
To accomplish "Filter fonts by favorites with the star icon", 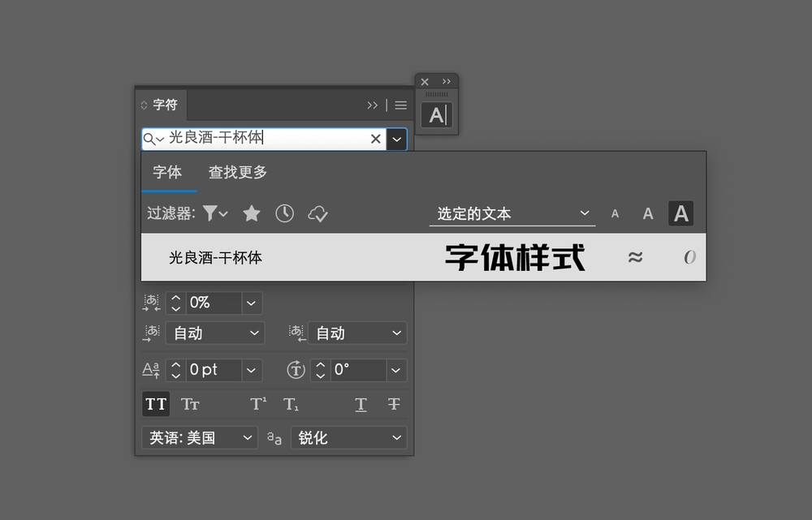I will tap(251, 213).
